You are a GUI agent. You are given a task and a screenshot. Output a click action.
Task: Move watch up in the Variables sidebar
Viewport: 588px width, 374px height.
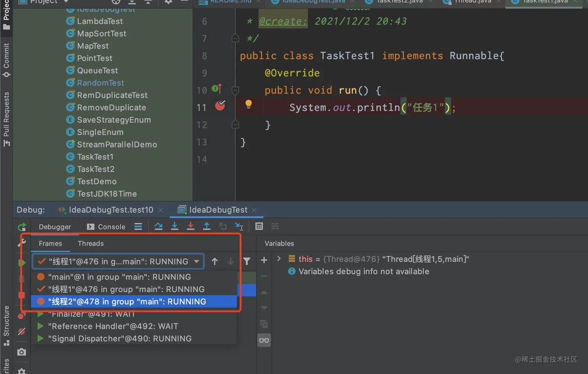264,292
